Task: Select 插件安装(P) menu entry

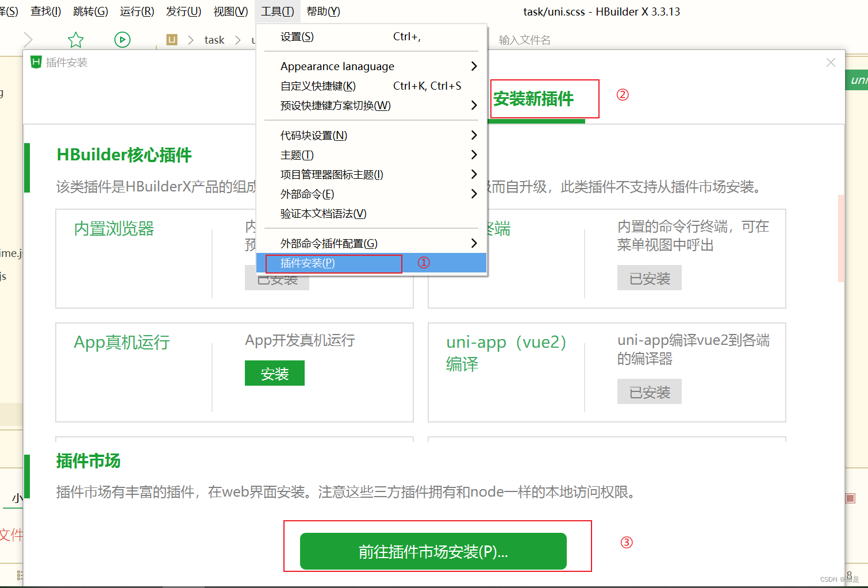Action: [x=371, y=263]
